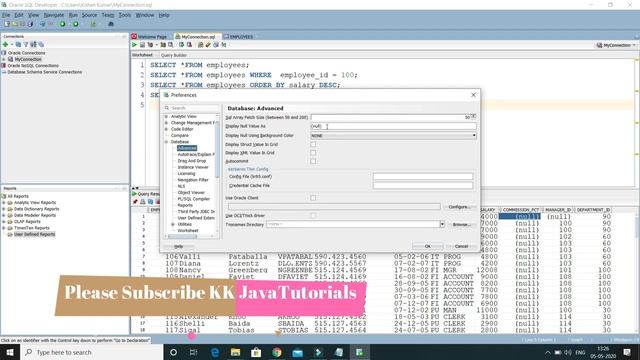Enable Display XML Value In Grid checkbox
This screenshot has height=360, width=640.
[x=313, y=153]
